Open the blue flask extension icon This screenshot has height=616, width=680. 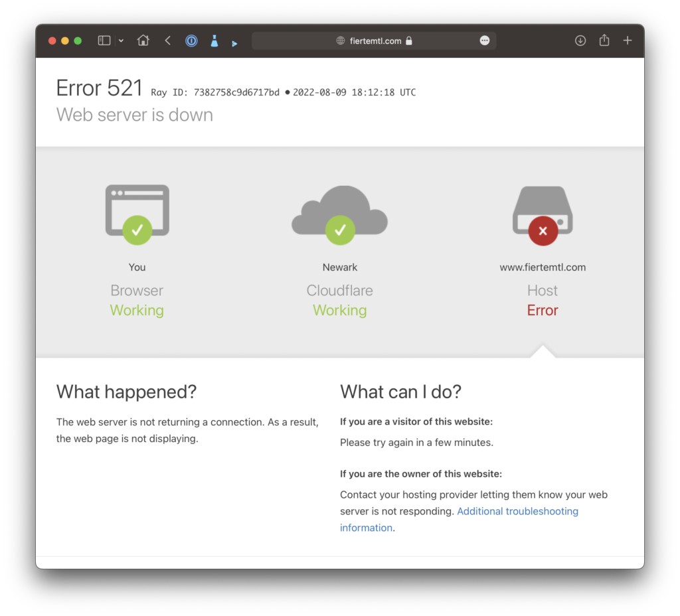[x=214, y=40]
